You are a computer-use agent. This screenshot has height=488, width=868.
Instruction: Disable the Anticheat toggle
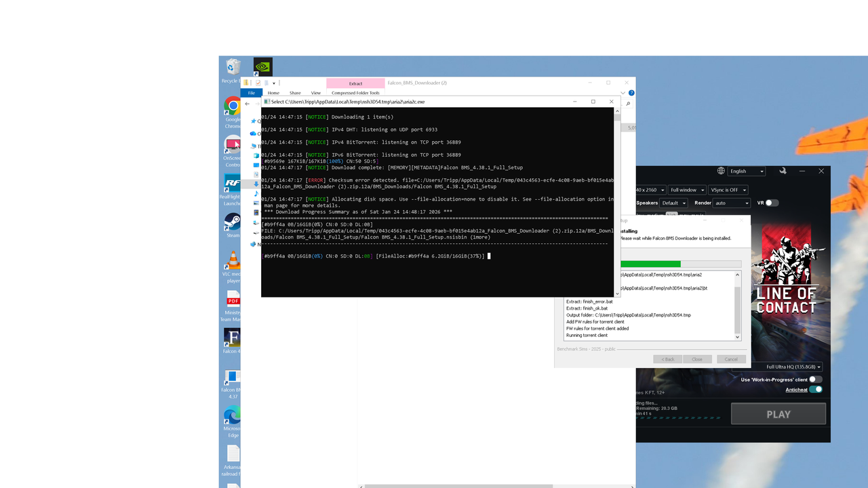(x=816, y=390)
